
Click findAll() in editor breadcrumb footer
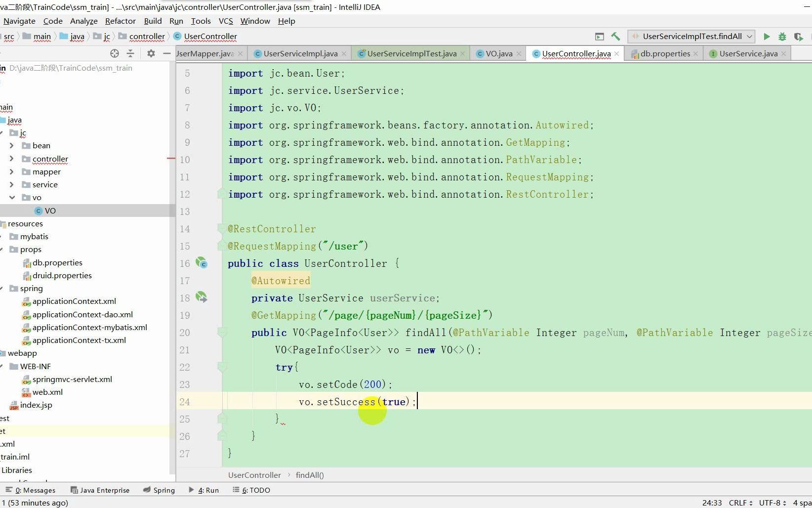tap(310, 475)
